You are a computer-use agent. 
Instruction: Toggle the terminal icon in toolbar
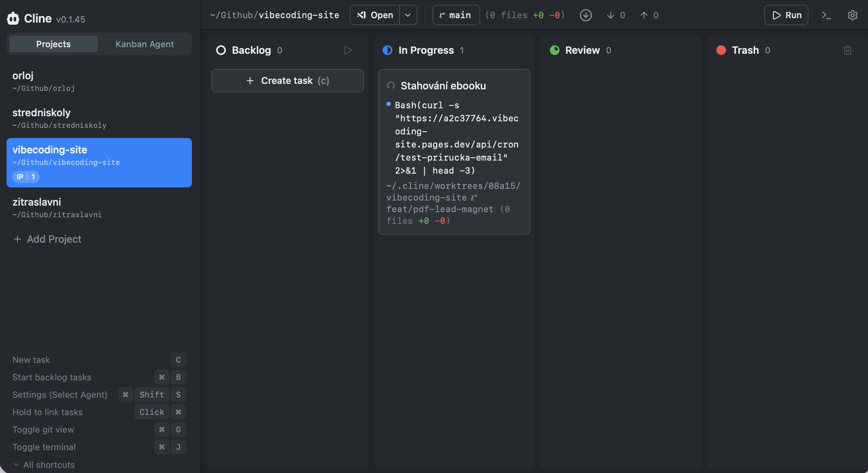coord(826,15)
